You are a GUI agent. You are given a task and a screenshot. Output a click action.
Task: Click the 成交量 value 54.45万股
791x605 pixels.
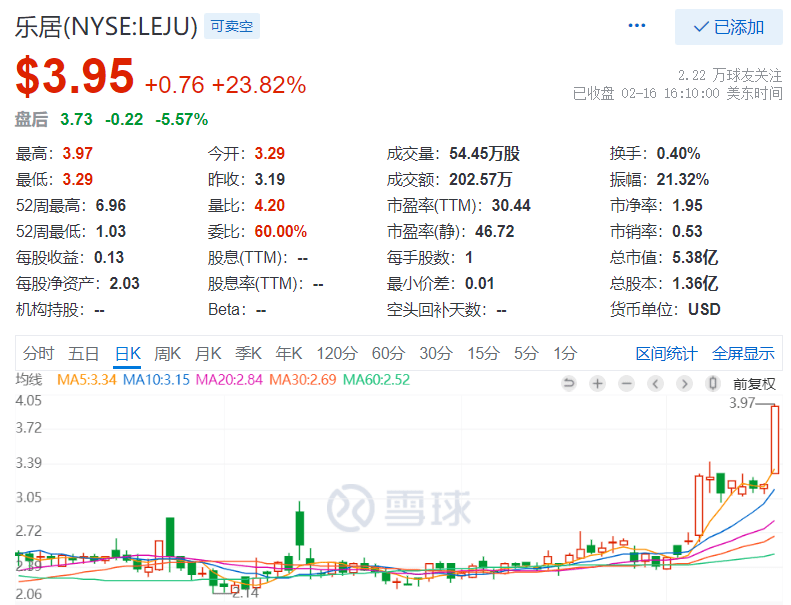pos(484,153)
